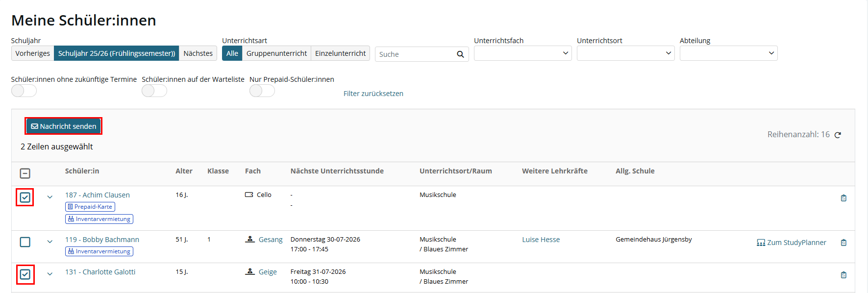Click Inventarvermietung badge under Achim Clausen
The width and height of the screenshot is (868, 293).
(x=99, y=219)
